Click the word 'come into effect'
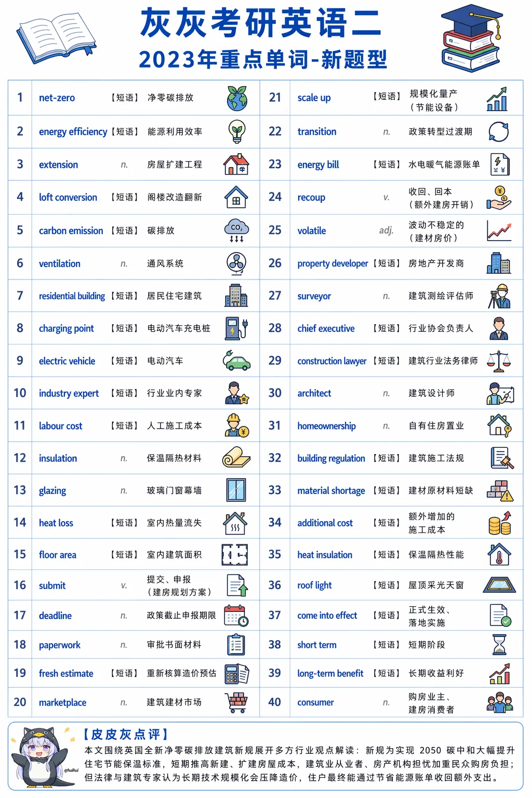 [x=327, y=616]
